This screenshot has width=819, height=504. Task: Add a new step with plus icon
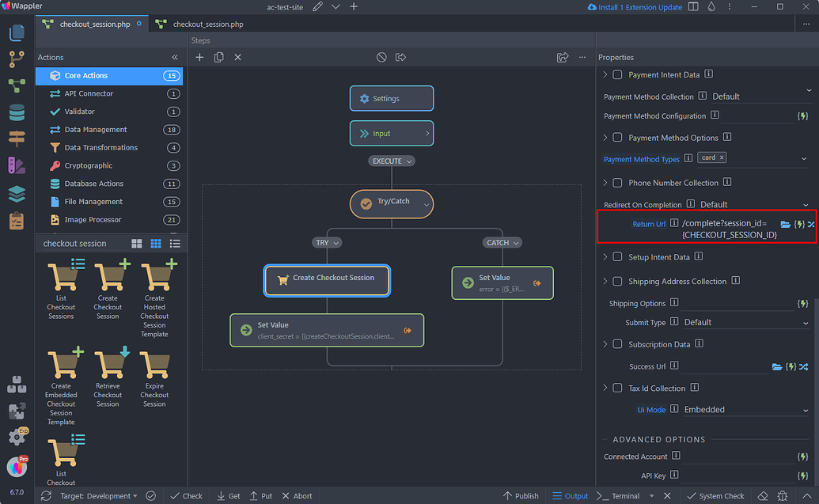[200, 57]
